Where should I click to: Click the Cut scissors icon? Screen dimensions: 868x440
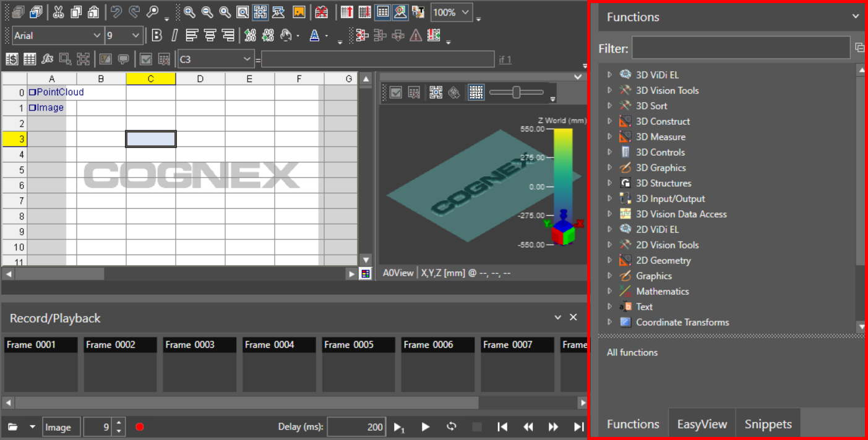pos(58,12)
